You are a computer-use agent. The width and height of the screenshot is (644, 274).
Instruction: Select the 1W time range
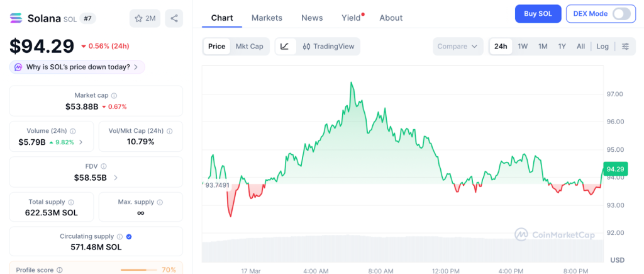523,46
